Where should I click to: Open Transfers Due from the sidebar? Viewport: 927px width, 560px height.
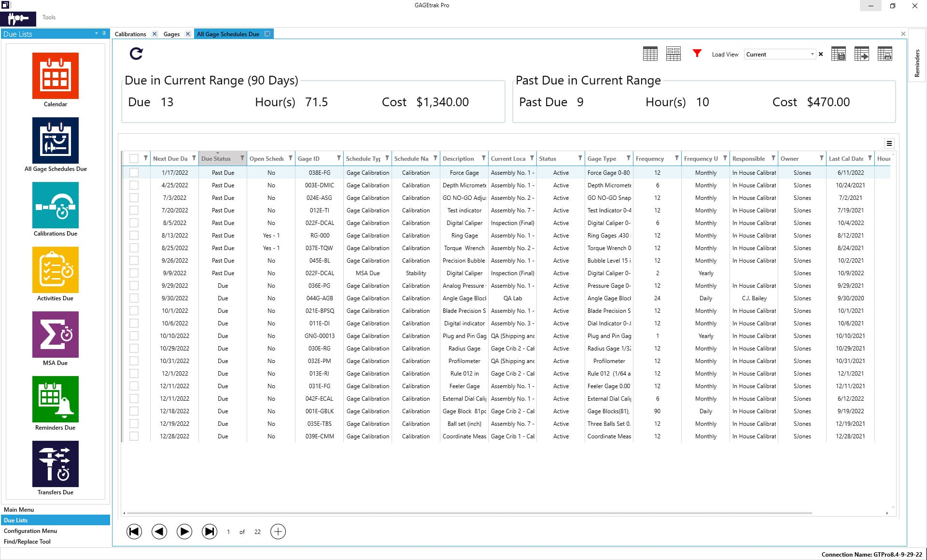(56, 464)
